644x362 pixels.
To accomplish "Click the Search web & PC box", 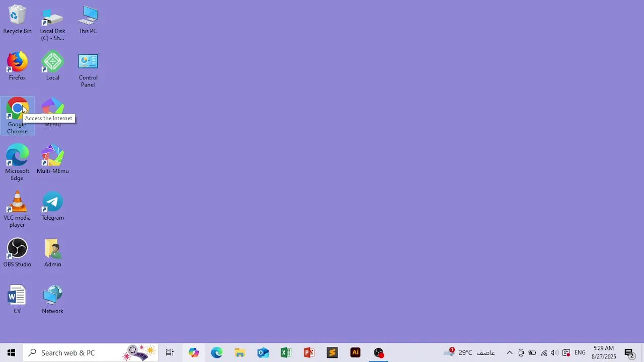I will coord(91,352).
